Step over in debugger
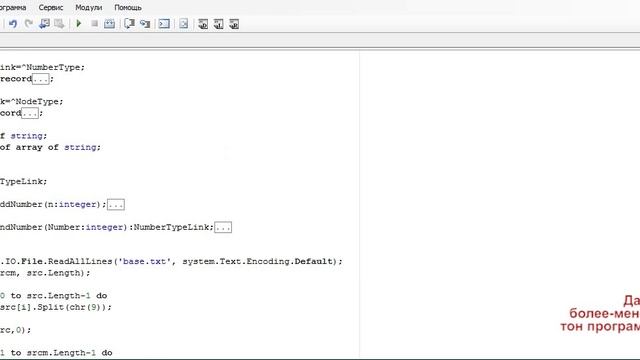Image resolution: width=640 pixels, height=360 pixels. click(129, 24)
